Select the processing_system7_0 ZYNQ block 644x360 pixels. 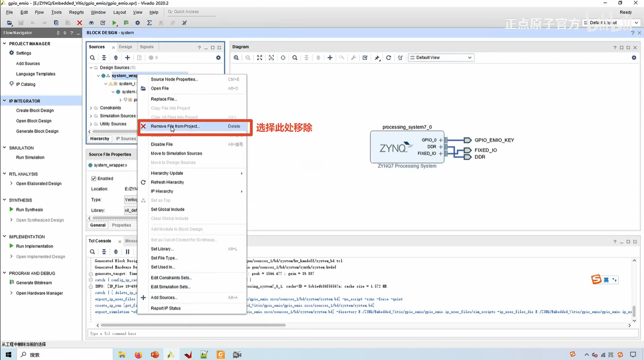407,147
